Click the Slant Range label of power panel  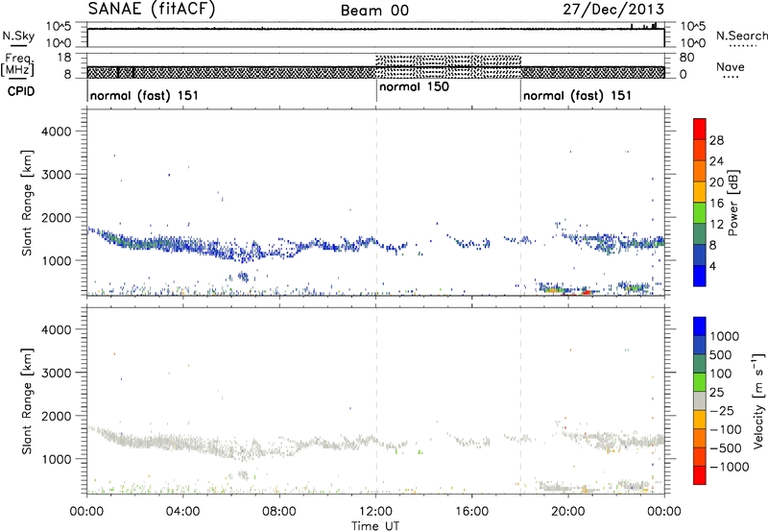point(27,203)
